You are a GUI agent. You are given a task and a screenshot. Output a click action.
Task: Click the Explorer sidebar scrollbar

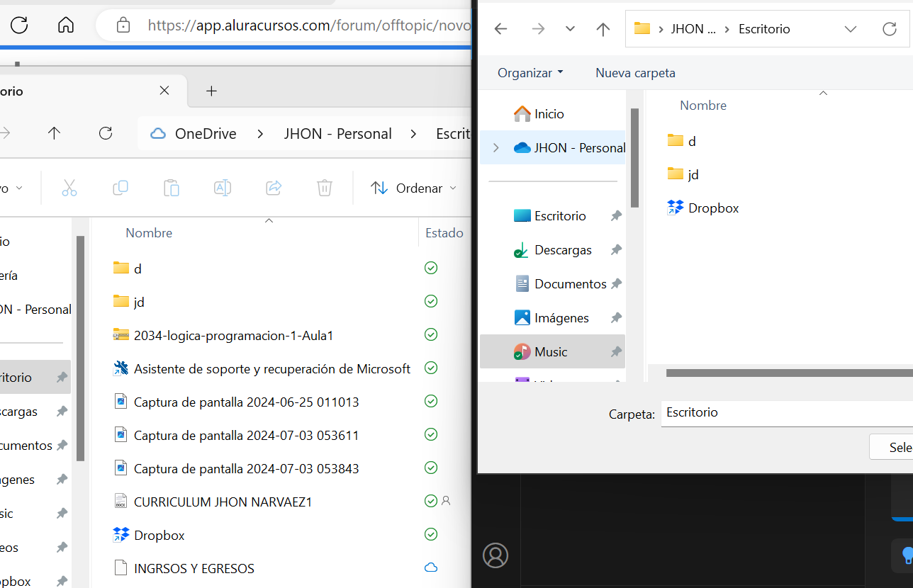[x=80, y=347]
